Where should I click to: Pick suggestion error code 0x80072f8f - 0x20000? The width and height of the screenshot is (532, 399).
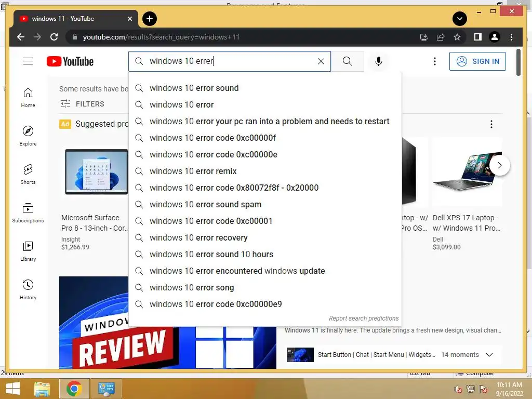coord(265,188)
